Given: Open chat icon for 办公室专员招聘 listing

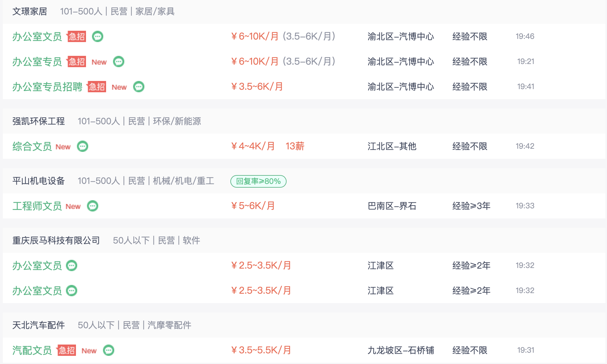Looking at the screenshot, I should pos(139,87).
